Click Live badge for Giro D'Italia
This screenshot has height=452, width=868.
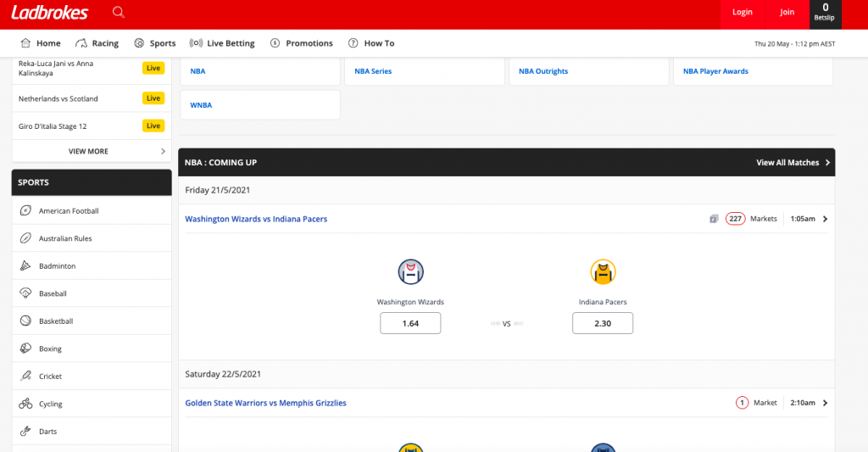pyautogui.click(x=153, y=126)
